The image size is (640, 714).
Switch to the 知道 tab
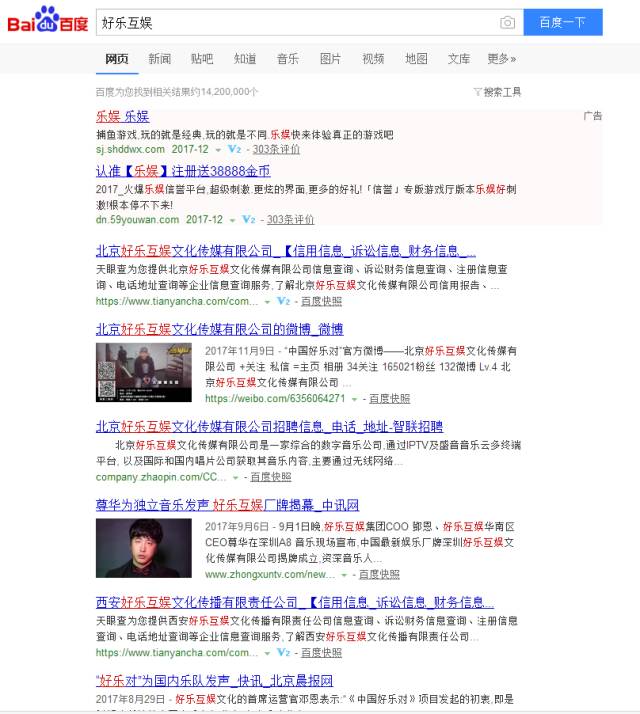pos(245,59)
